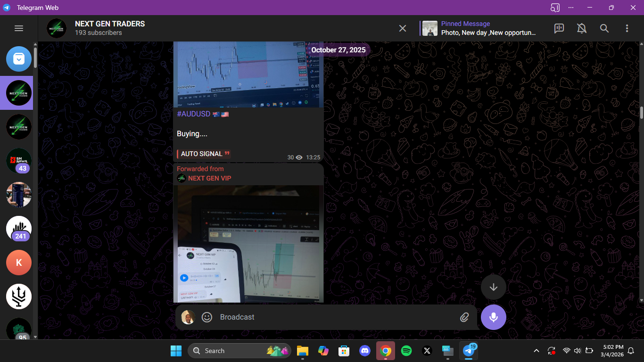The width and height of the screenshot is (644, 362).
Task: Close the pinned message bar with X
Action: point(403,28)
